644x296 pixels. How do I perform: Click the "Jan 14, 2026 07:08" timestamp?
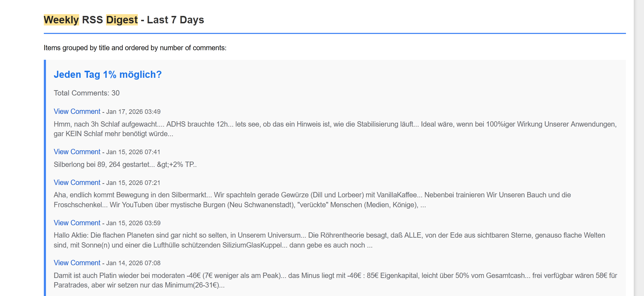click(x=133, y=263)
